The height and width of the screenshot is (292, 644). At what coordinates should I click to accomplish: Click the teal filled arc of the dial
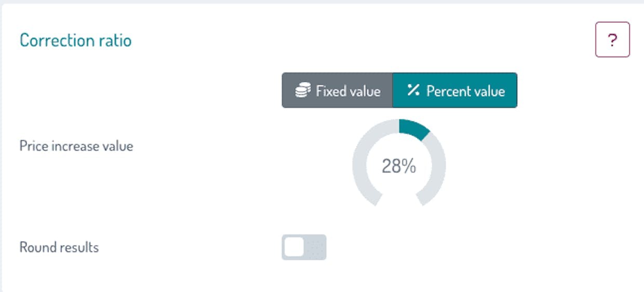tap(413, 128)
